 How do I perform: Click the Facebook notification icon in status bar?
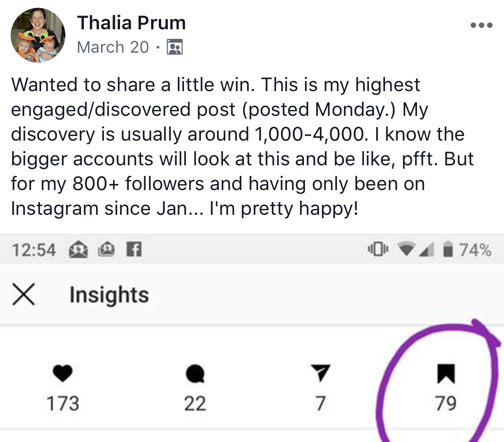click(134, 249)
